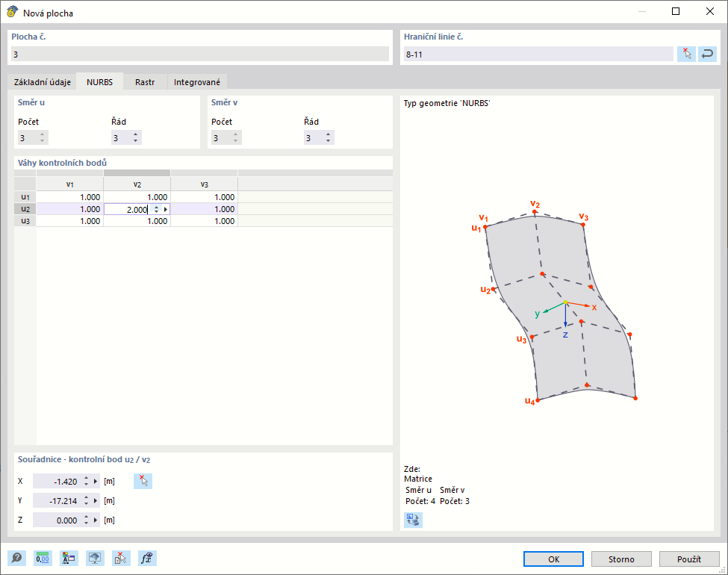Select the u1/v3 weight cell
The width and height of the screenshot is (728, 575).
tap(205, 197)
